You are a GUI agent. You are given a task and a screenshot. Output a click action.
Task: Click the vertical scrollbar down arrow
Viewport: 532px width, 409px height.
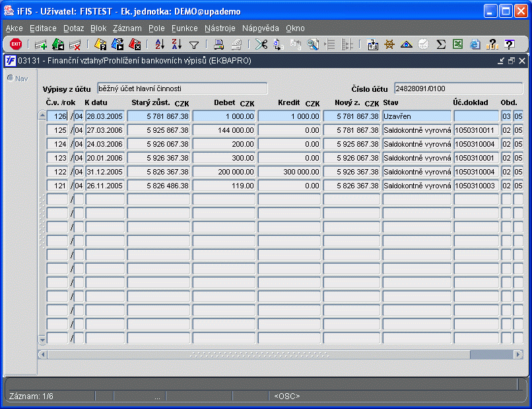tap(42, 339)
